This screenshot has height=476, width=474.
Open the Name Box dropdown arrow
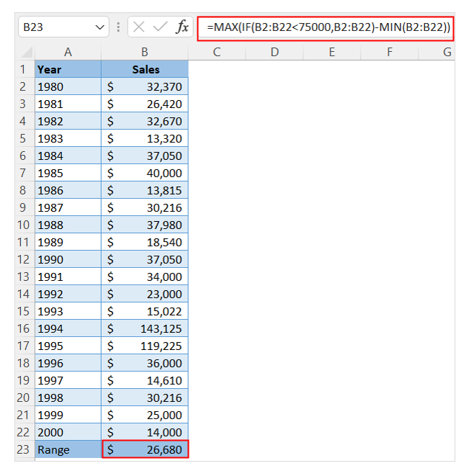pyautogui.click(x=100, y=27)
